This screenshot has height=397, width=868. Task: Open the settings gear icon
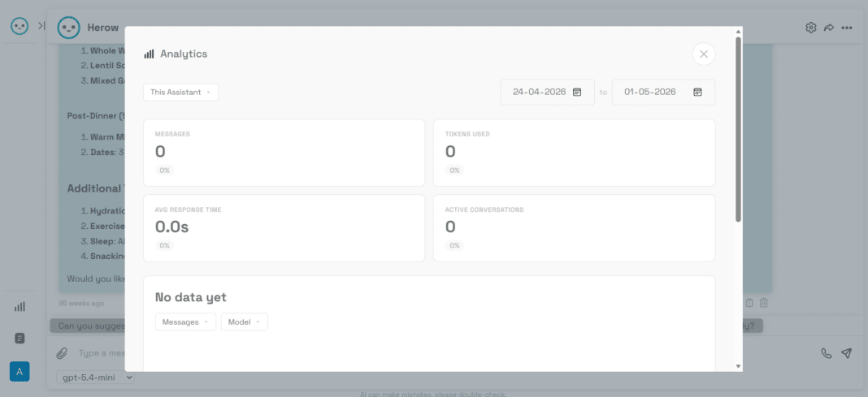point(811,28)
